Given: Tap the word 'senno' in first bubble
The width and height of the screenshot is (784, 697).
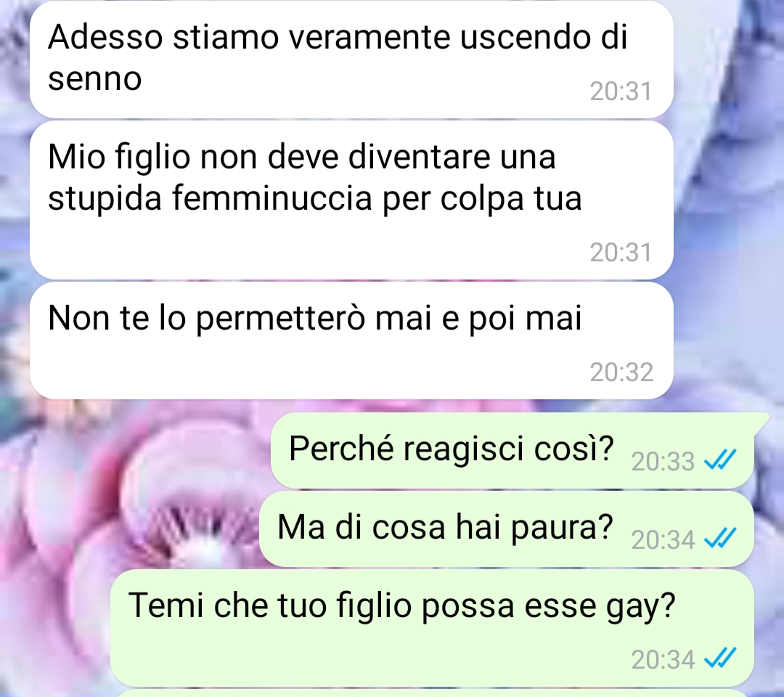Looking at the screenshot, I should pyautogui.click(x=95, y=79).
